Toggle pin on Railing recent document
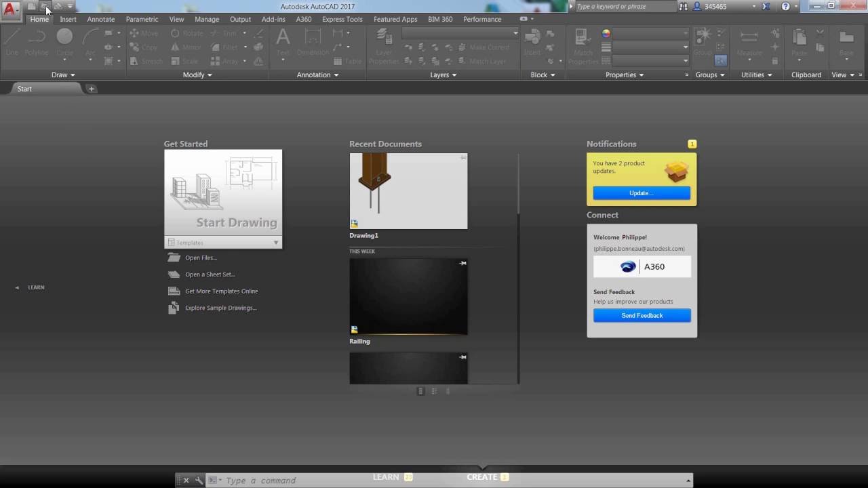Image resolution: width=868 pixels, height=488 pixels. 463,263
